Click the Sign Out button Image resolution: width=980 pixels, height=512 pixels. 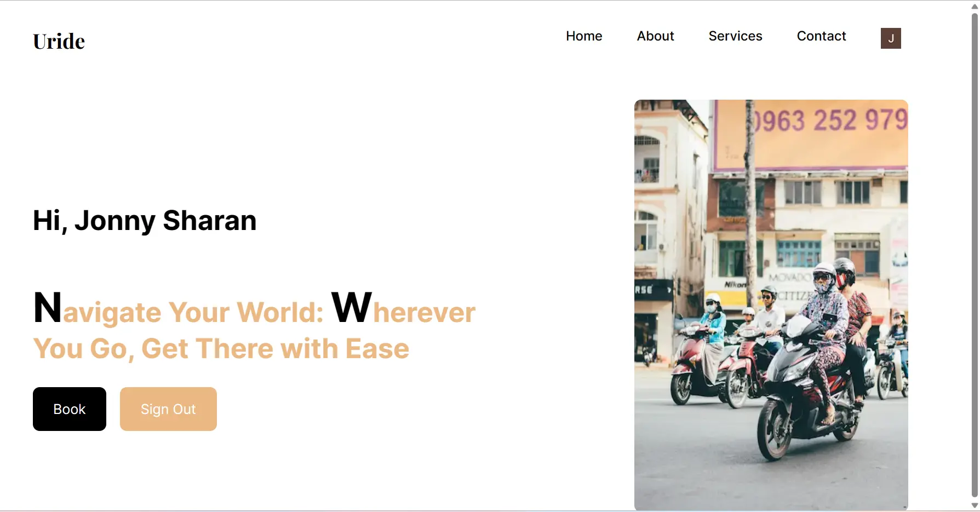point(168,409)
